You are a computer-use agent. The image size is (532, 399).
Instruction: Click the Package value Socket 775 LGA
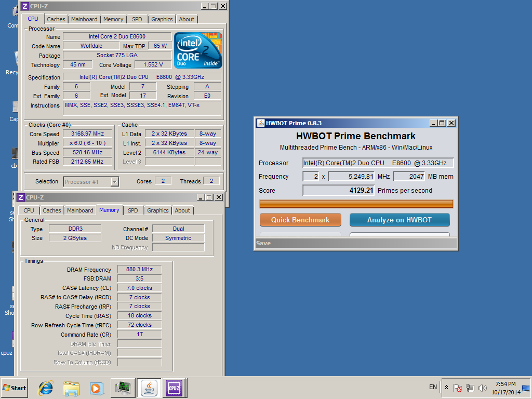(x=117, y=55)
